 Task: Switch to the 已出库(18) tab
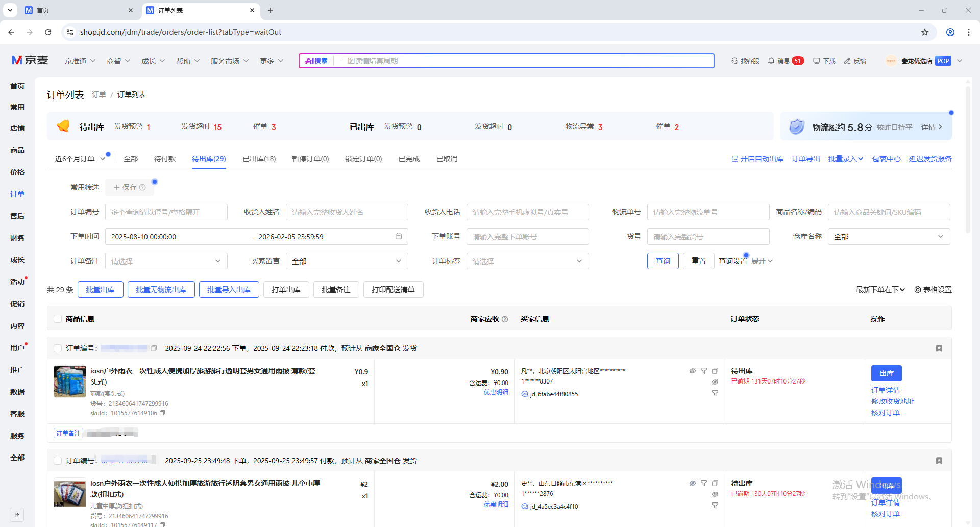click(x=259, y=159)
